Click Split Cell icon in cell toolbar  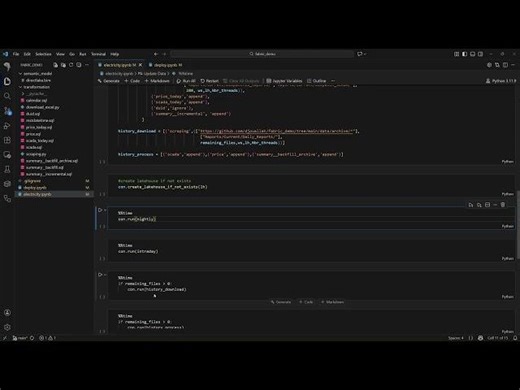pyautogui.click(x=487, y=205)
